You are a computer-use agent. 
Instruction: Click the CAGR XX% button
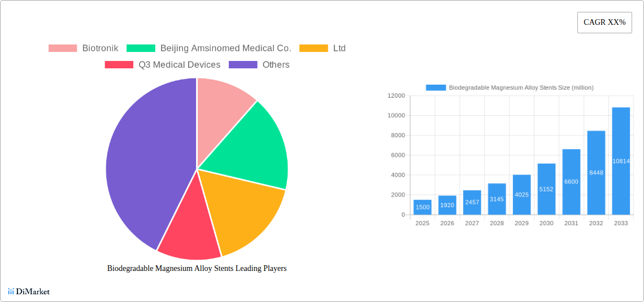[x=604, y=23]
